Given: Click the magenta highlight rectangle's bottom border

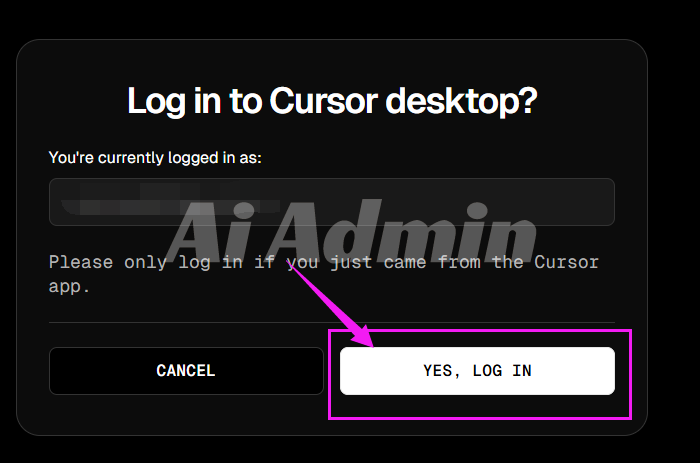Looking at the screenshot, I should point(480,418).
